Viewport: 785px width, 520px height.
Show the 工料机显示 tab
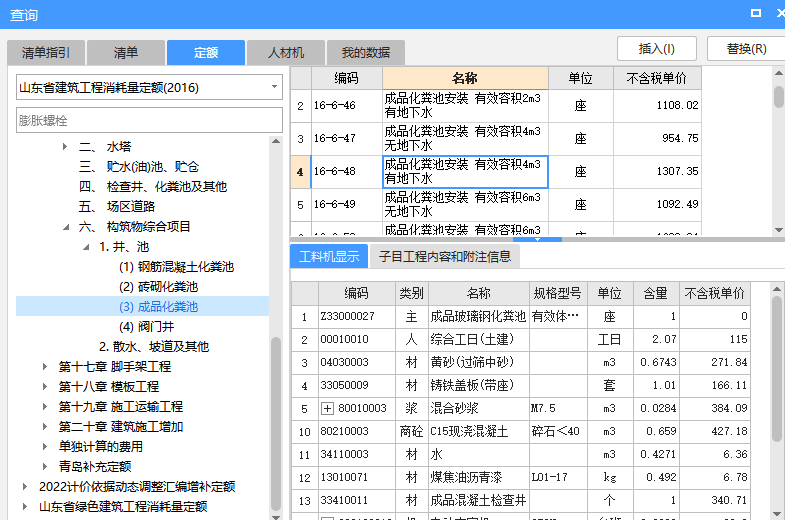tap(329, 257)
